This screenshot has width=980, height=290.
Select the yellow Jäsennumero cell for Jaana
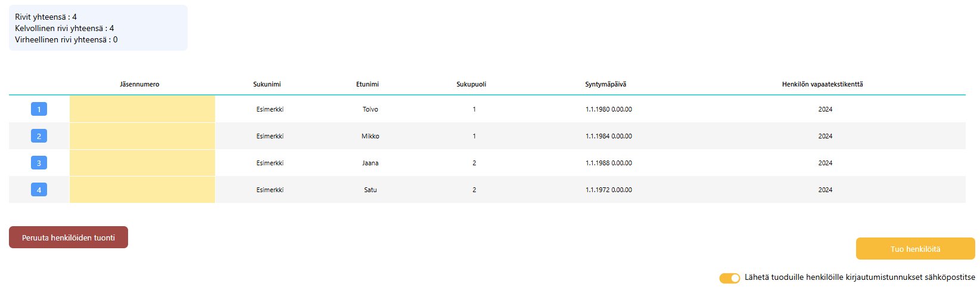point(142,163)
